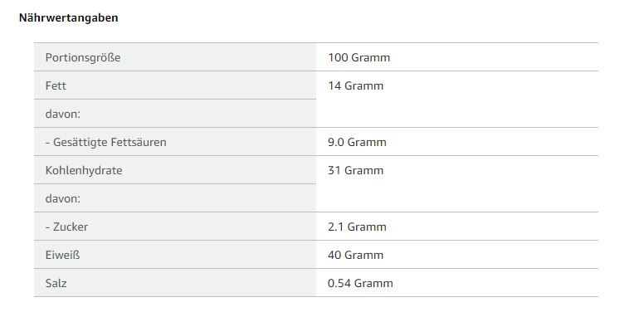Click the blank area right of Nährwertangaben
This screenshot has width=644, height=317.
(x=369, y=17)
